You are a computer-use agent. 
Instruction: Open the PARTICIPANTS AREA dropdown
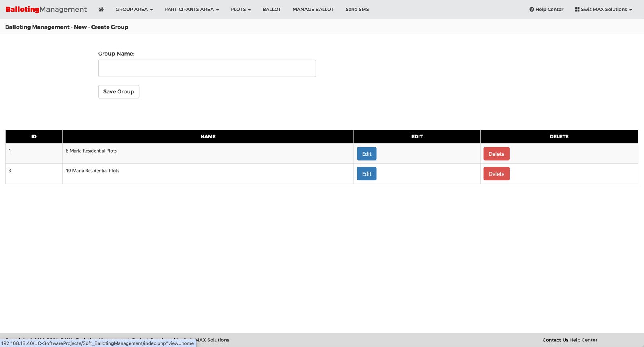[192, 9]
